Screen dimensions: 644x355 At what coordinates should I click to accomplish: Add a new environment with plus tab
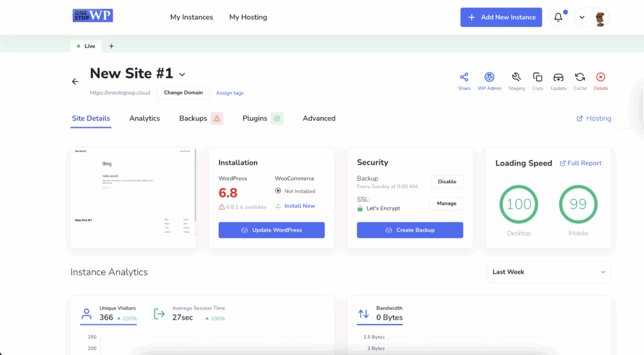click(111, 46)
